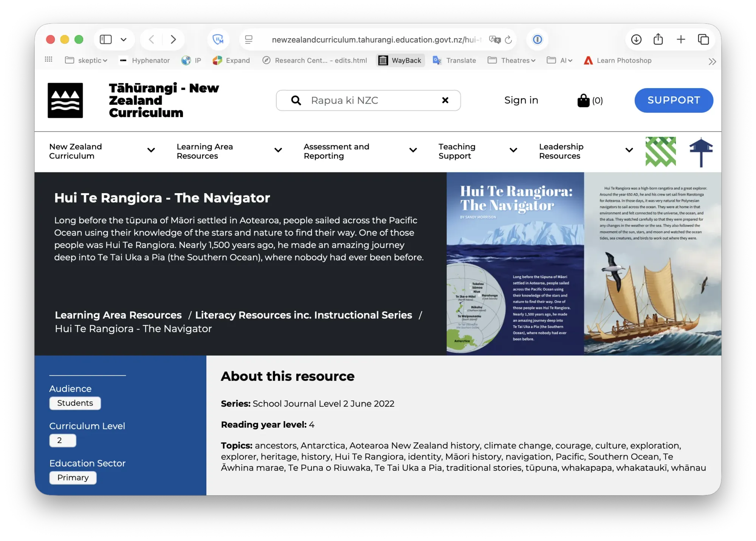
Task: Open the Hyphenator bookmark
Action: [x=144, y=60]
